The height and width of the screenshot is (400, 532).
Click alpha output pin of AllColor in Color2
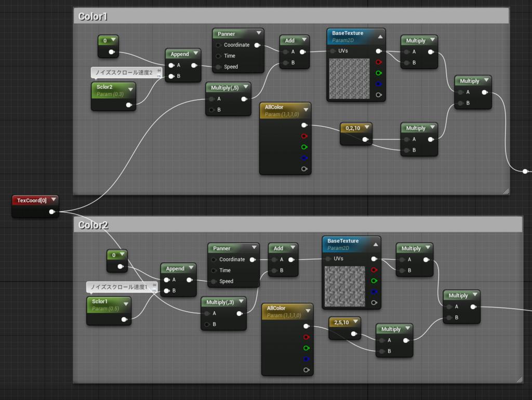click(307, 370)
